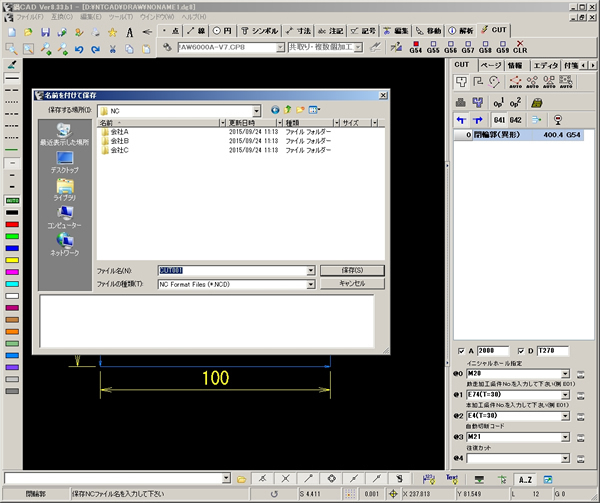This screenshot has width=600, height=503.
Task: Pick the cyan color swatch
Action: (x=12, y=284)
